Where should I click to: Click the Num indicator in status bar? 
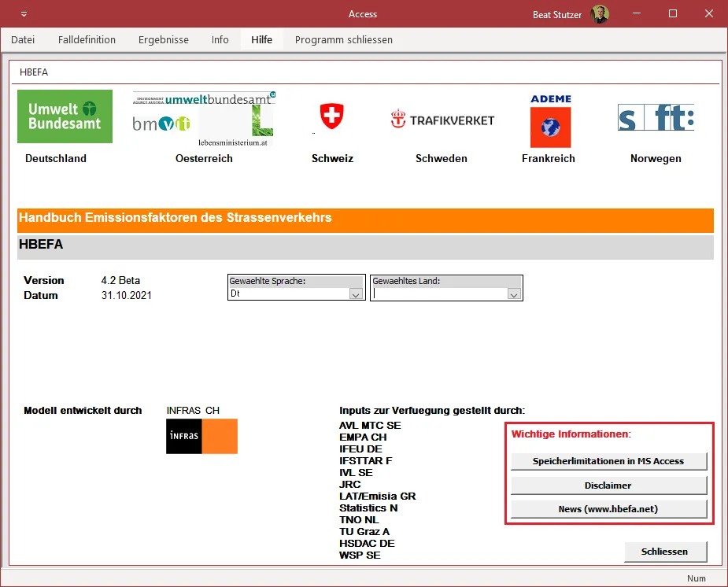pos(696,578)
